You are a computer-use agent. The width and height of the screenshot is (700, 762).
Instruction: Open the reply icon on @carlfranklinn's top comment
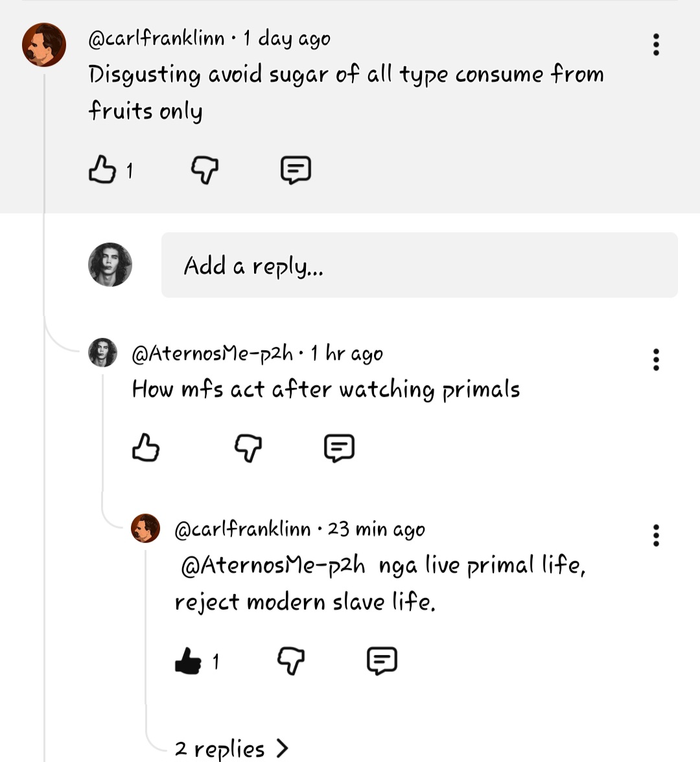[296, 170]
